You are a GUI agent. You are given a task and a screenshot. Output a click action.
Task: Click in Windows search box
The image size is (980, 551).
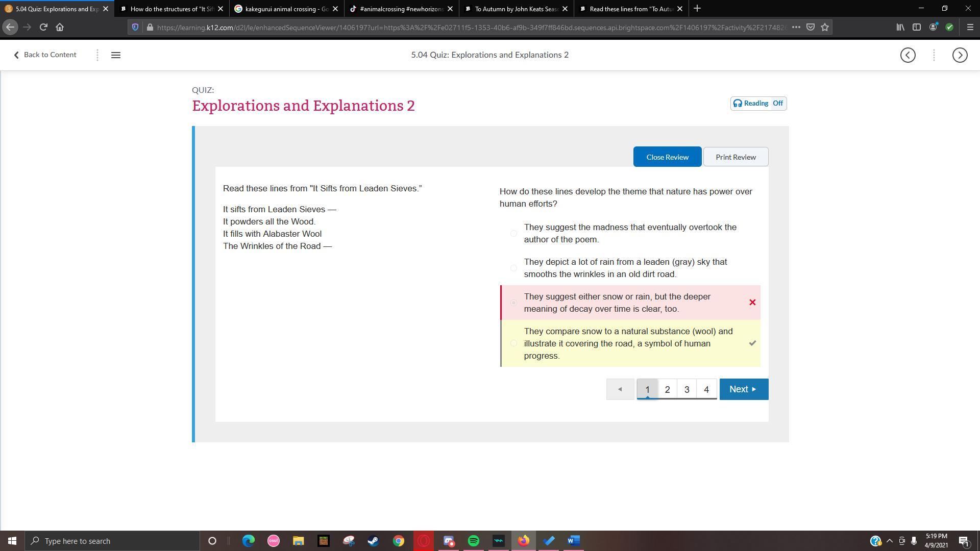tap(112, 541)
